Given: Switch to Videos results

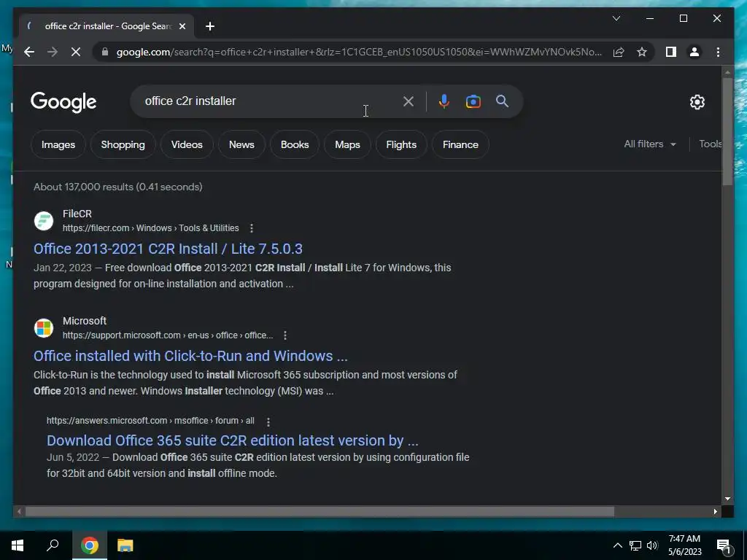Looking at the screenshot, I should pos(187,145).
